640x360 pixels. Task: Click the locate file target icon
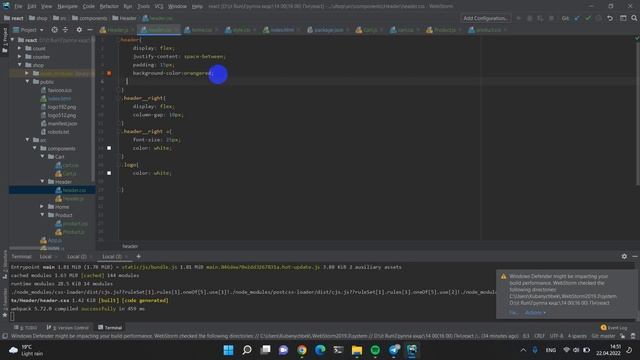point(54,30)
